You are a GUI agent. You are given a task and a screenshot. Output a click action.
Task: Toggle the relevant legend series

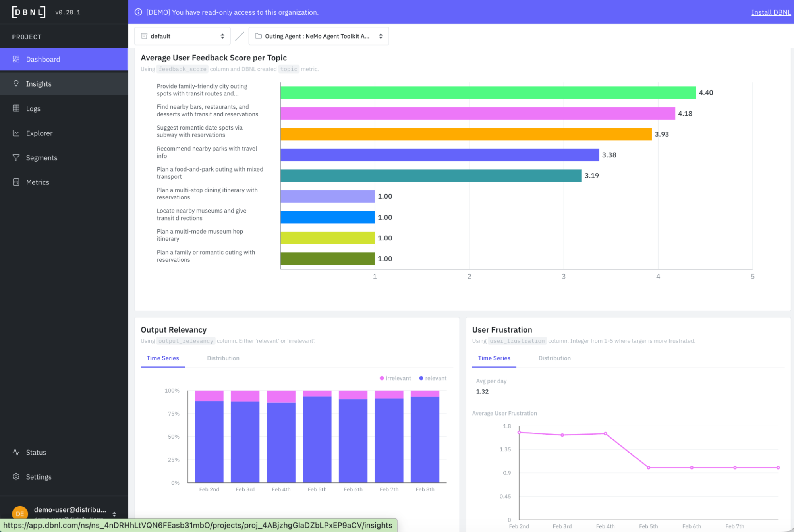[x=433, y=378]
